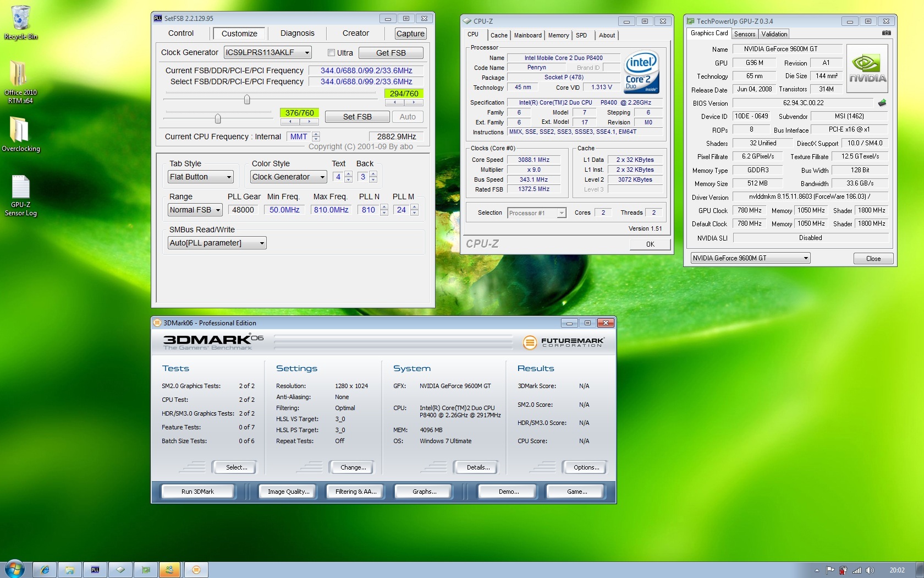Image resolution: width=924 pixels, height=578 pixels.
Task: Click the battery power tray icon
Action: point(843,570)
